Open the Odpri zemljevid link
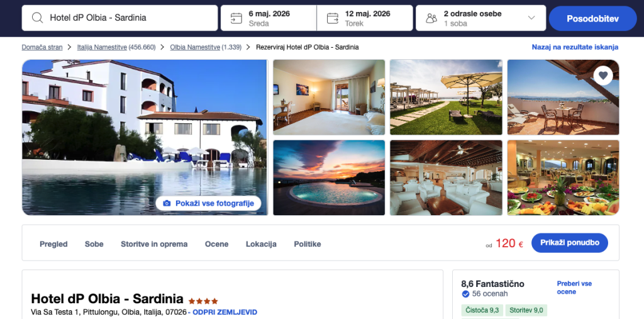The height and width of the screenshot is (319, 644). tap(225, 312)
